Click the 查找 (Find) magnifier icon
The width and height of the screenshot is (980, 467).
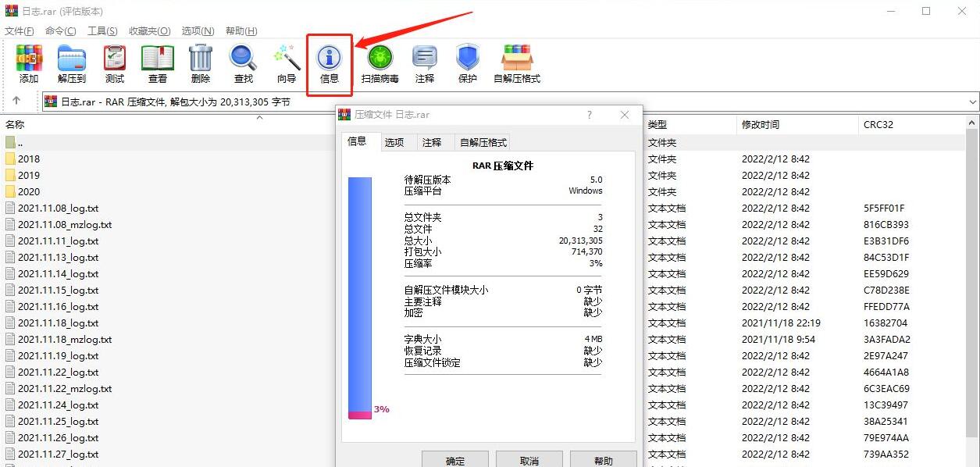coord(244,58)
